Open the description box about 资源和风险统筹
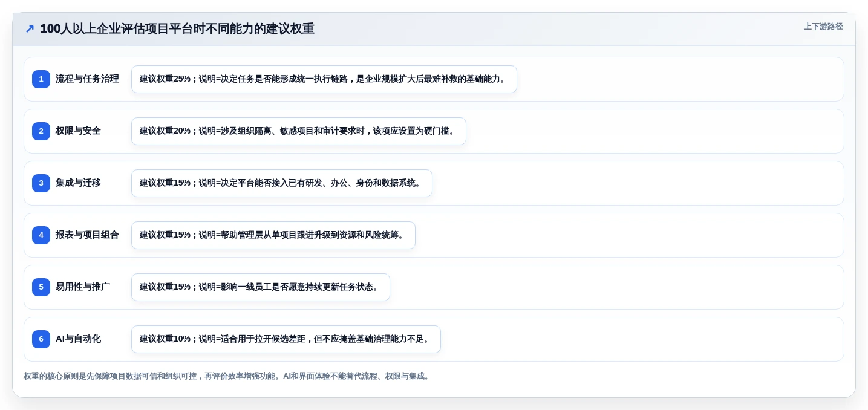Viewport: 868px width, 410px height. tap(273, 235)
